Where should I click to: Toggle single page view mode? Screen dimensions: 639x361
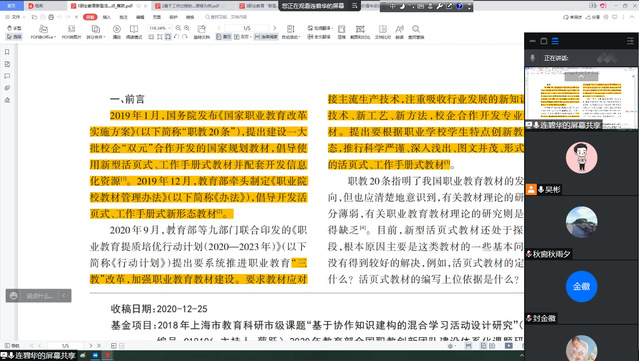223,37
